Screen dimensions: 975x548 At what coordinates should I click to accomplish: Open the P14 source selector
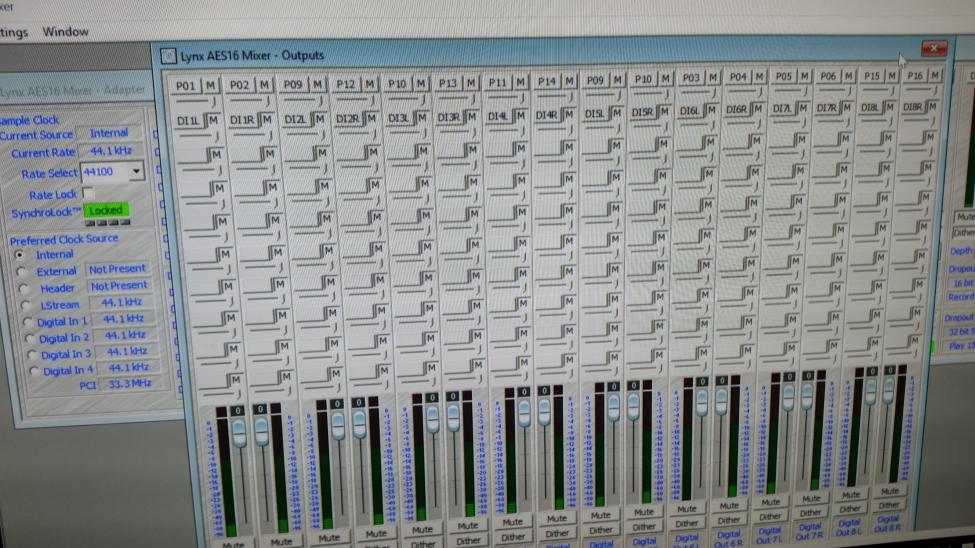pyautogui.click(x=547, y=81)
